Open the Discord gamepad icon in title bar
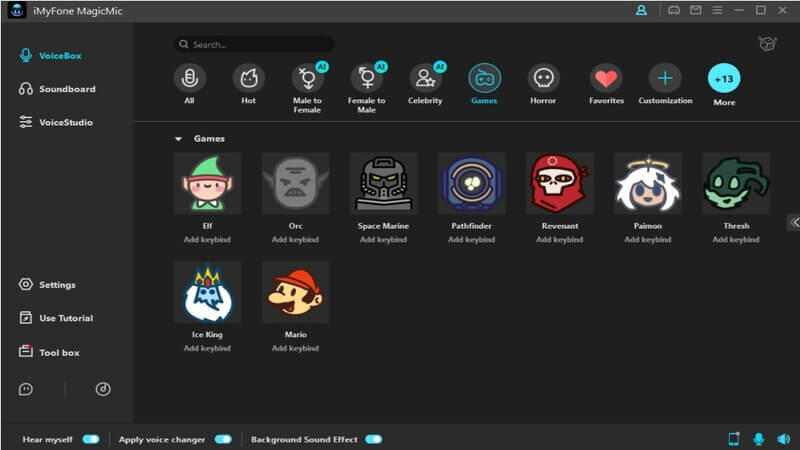Viewport: 800px width, 450px height. [x=674, y=10]
